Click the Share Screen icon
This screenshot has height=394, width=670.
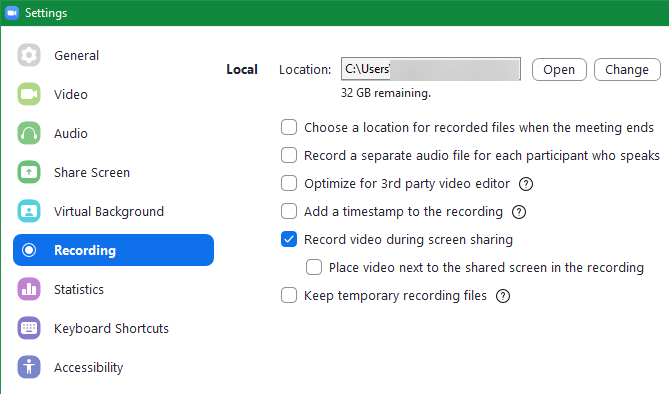click(29, 172)
